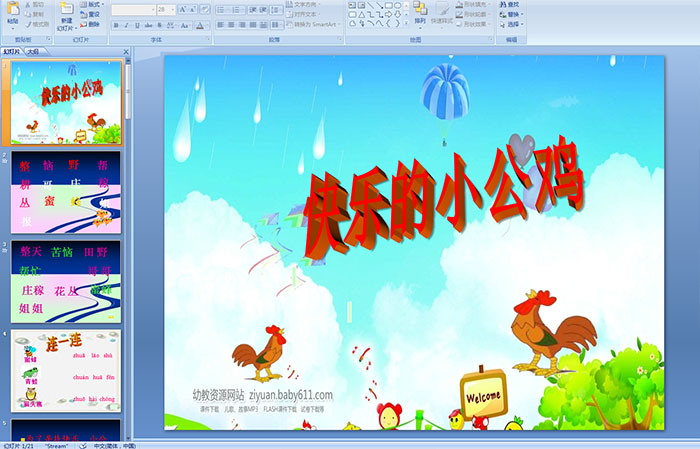Click the change case Aa icon
700x449 pixels.
click(x=185, y=25)
